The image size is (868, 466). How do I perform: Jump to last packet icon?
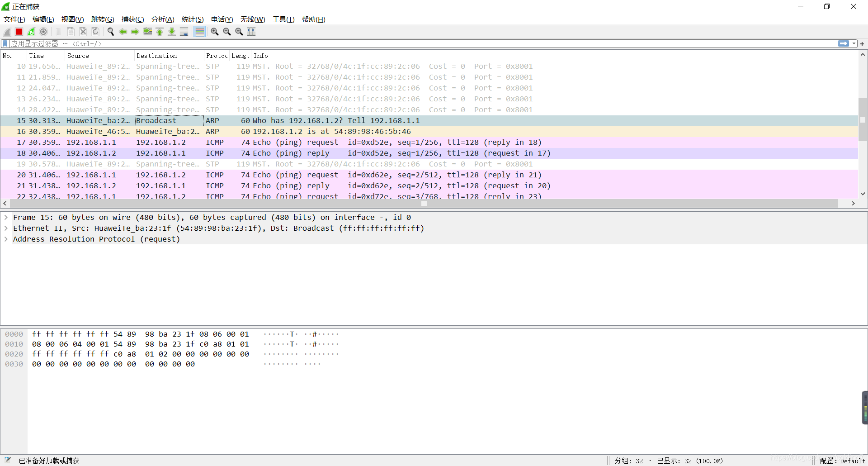[172, 32]
